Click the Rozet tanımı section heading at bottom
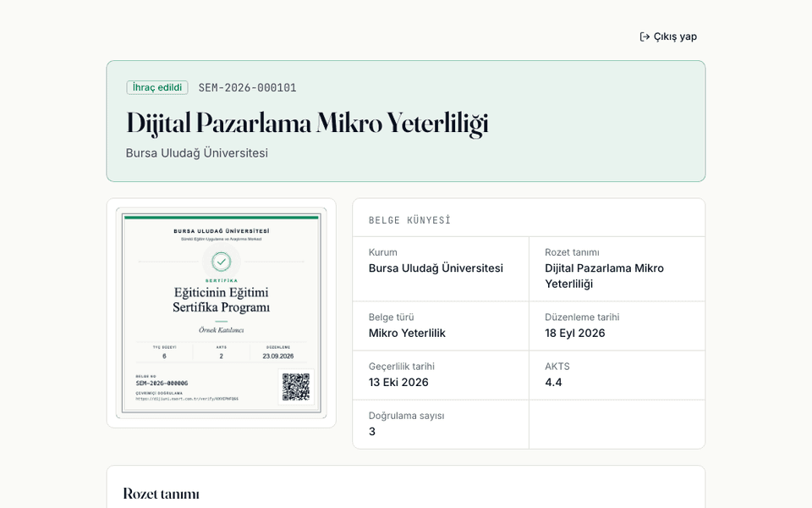The image size is (812, 508). tap(161, 494)
